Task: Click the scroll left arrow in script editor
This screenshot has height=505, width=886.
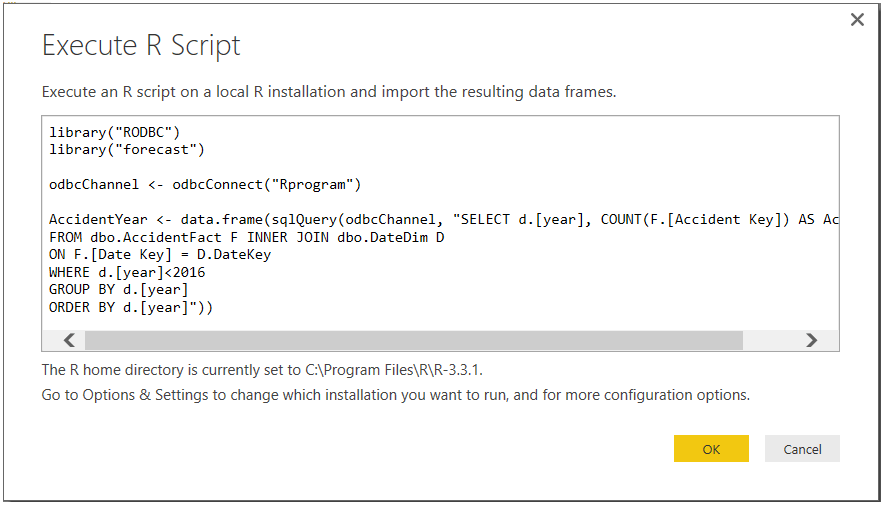Action: click(x=69, y=340)
